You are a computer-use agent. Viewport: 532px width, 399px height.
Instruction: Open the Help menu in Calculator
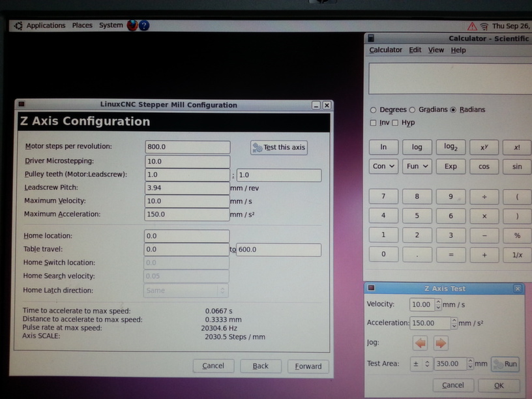coord(458,50)
